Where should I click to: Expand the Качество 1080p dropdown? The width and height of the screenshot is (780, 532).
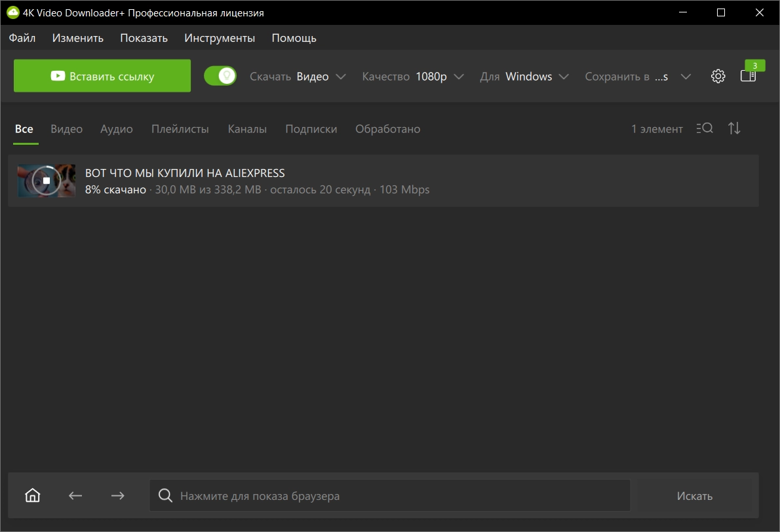click(x=413, y=77)
